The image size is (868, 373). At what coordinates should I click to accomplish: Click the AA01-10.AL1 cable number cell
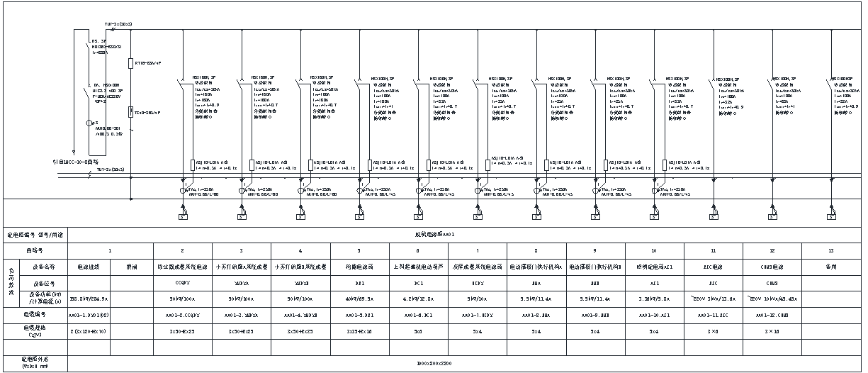pyautogui.click(x=654, y=313)
